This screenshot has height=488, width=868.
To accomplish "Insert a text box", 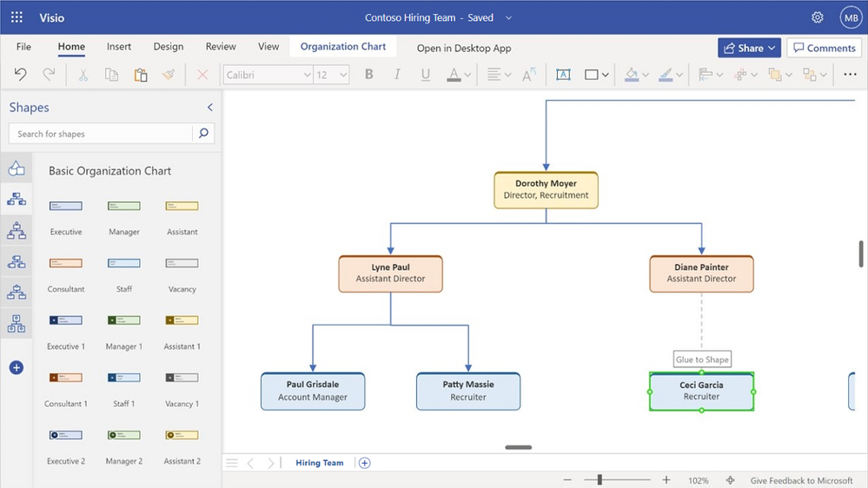I will click(x=563, y=75).
